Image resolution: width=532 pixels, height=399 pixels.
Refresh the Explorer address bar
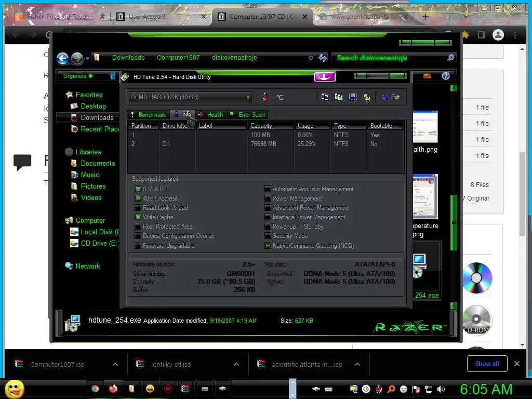322,58
